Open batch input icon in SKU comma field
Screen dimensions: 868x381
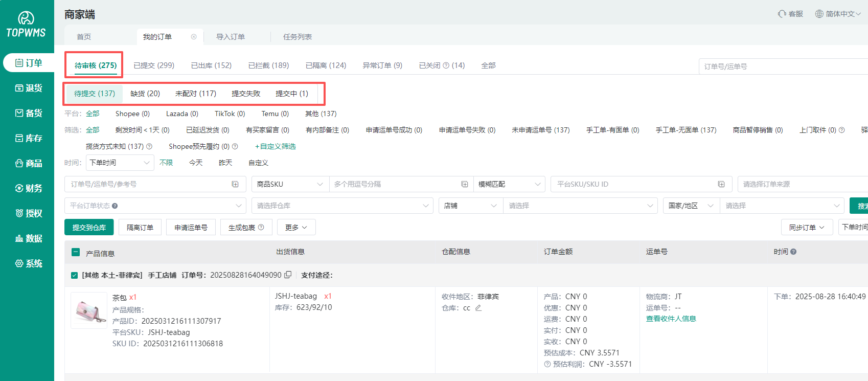(465, 184)
